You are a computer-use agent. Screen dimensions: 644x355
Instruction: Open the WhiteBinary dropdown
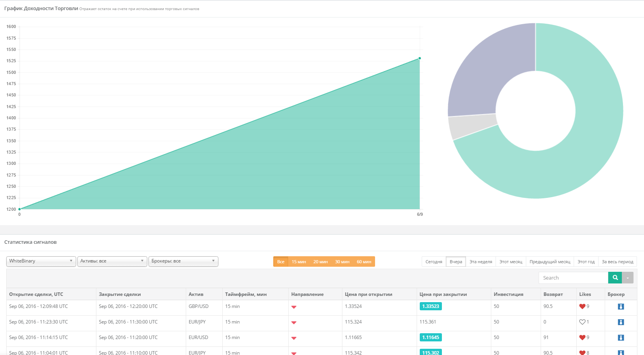(x=41, y=261)
